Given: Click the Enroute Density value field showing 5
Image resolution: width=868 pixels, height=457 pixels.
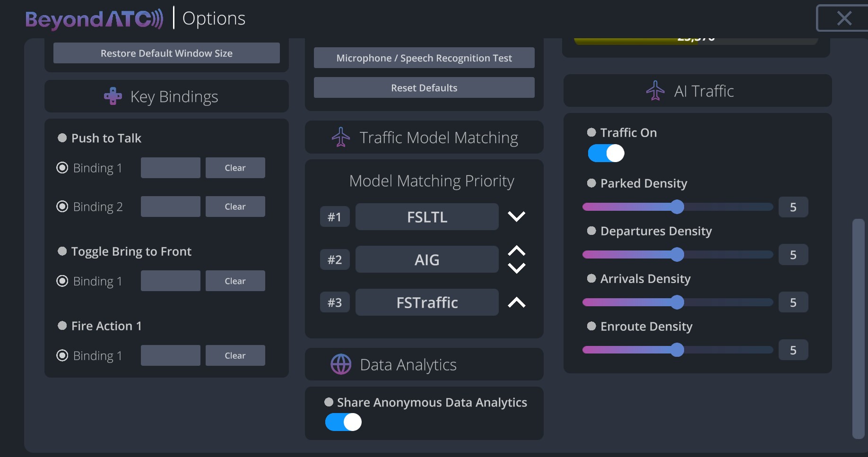Looking at the screenshot, I should click(793, 350).
